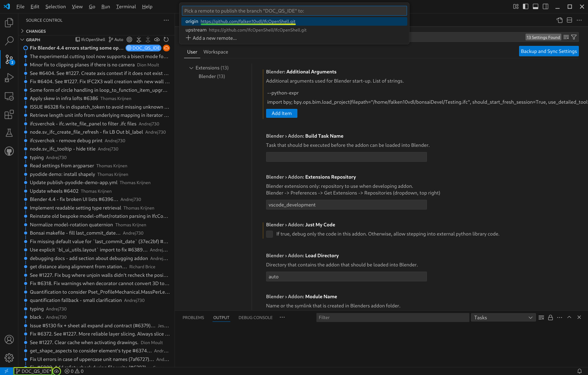Open Settings JSON file icon
588x375 pixels.
(560, 20)
